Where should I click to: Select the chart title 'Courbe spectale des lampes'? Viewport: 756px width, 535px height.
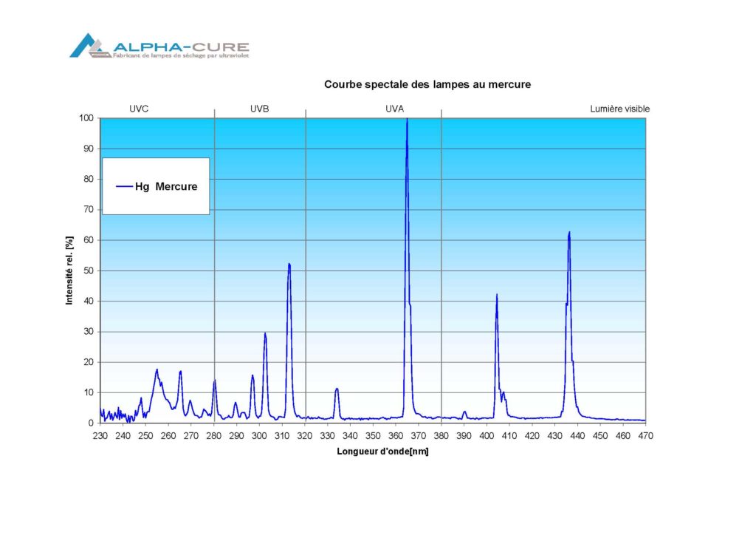[x=427, y=85]
